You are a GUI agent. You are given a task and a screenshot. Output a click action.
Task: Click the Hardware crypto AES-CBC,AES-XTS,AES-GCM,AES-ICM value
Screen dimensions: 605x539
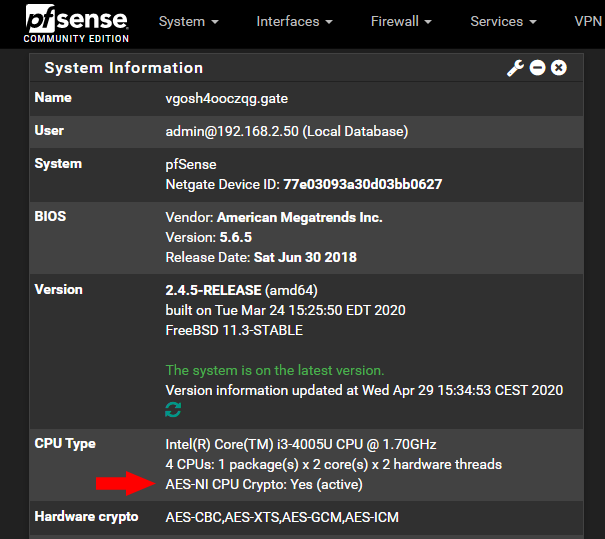282,517
